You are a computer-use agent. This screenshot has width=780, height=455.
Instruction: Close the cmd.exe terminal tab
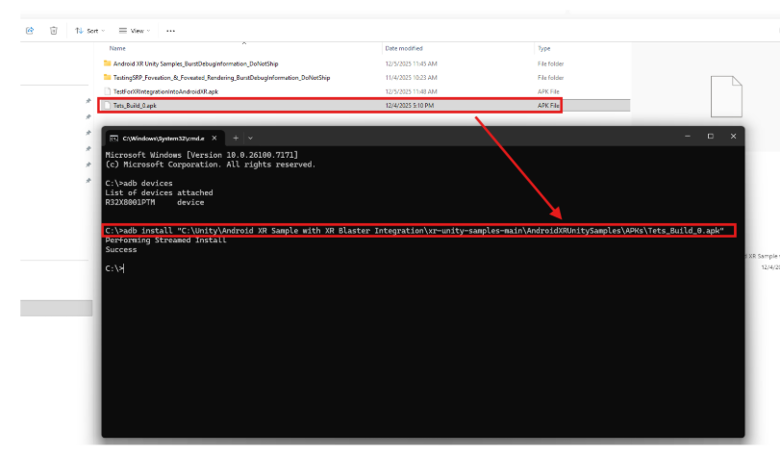tap(214, 138)
